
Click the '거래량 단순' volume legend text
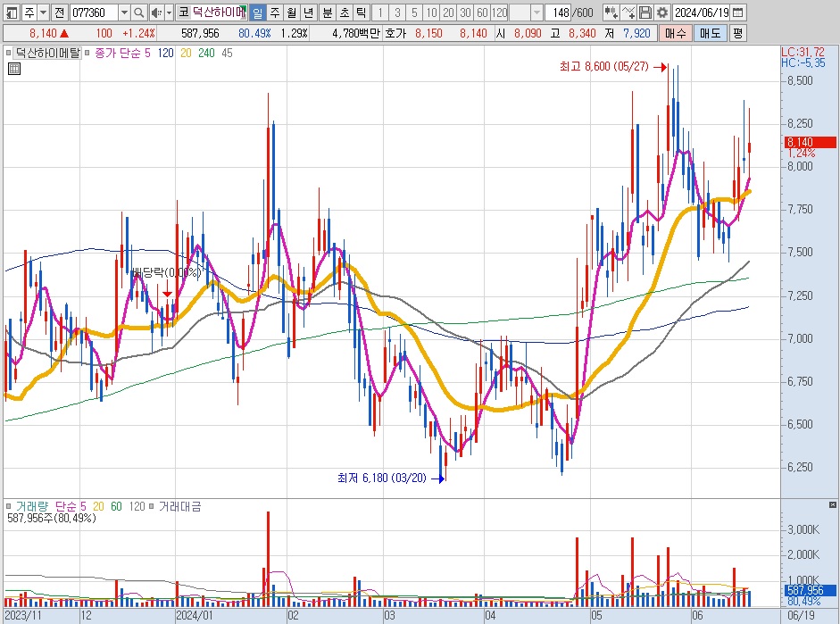tap(46, 506)
